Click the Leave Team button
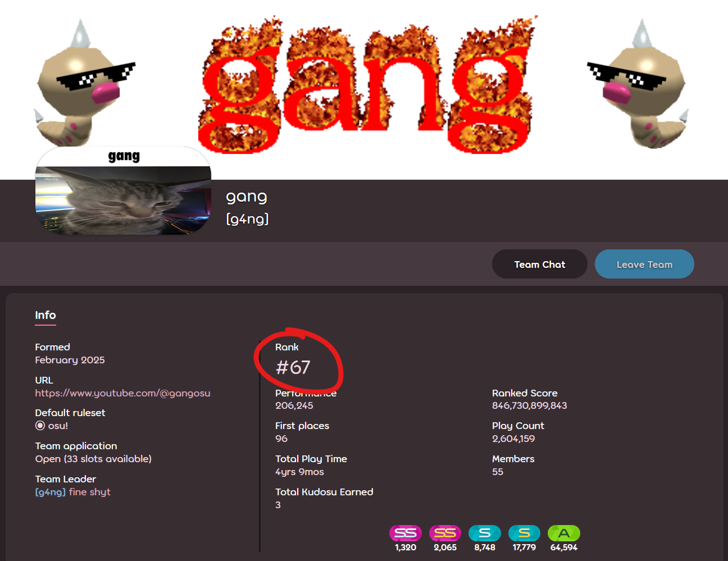 644,264
